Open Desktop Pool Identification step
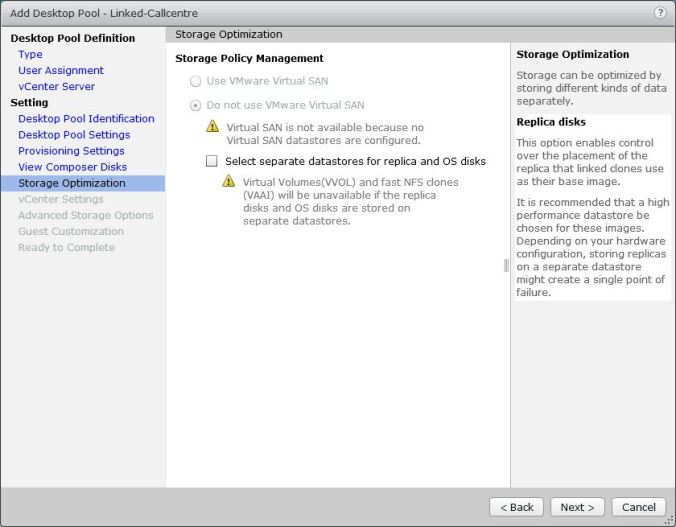Viewport: 676px width, 527px height. pyautogui.click(x=86, y=118)
